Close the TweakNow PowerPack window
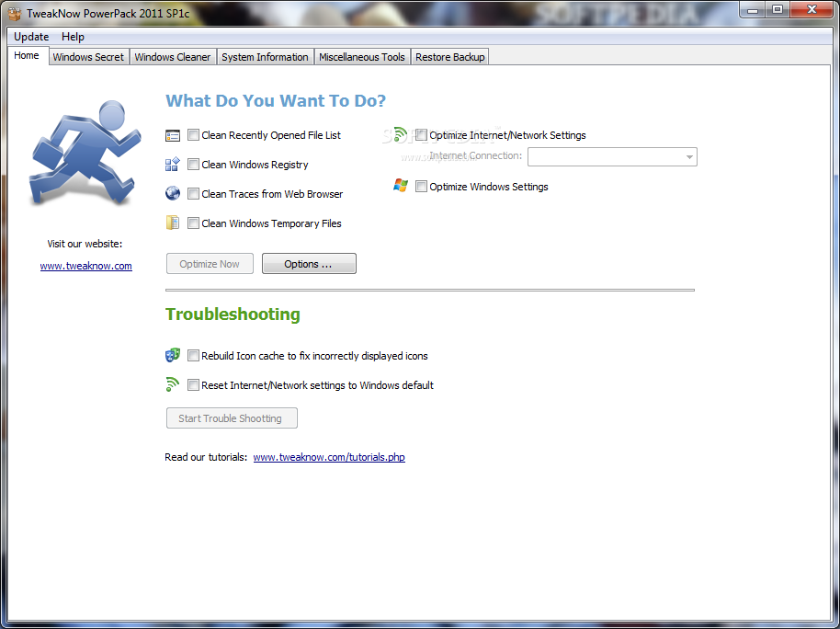This screenshot has height=629, width=840. (x=812, y=9)
